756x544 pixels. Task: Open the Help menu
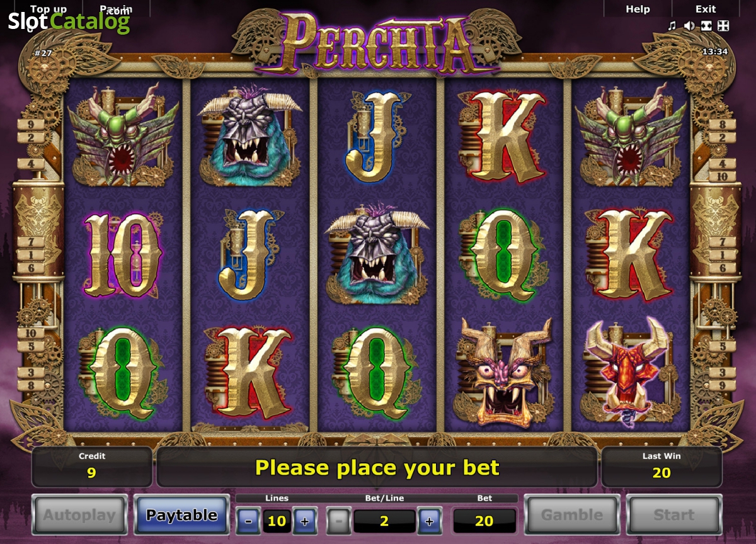point(638,9)
